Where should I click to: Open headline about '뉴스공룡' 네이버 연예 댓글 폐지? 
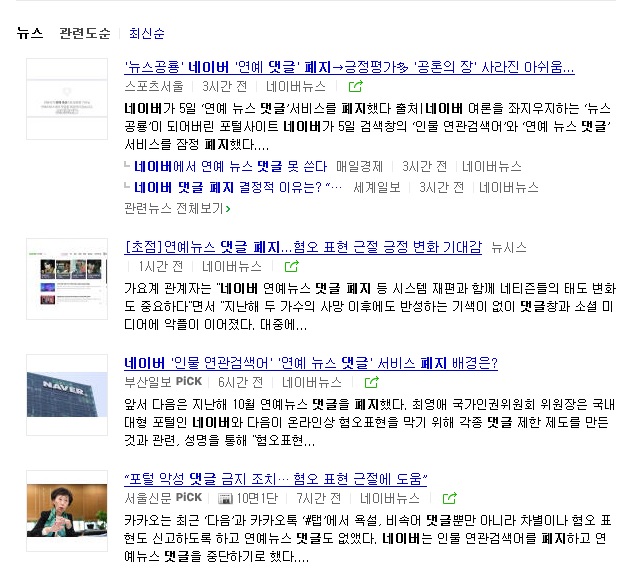click(349, 67)
